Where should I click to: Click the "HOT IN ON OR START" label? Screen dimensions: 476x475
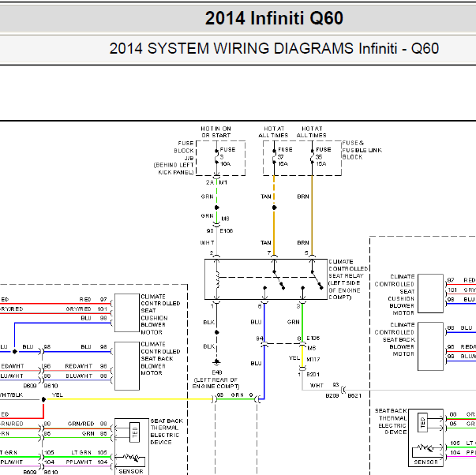(216, 132)
